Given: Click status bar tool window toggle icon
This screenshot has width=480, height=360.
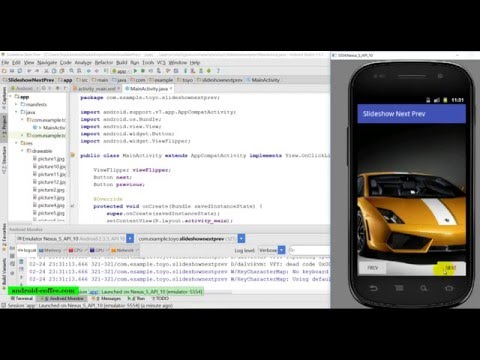Looking at the screenshot, I should (x=3, y=305).
